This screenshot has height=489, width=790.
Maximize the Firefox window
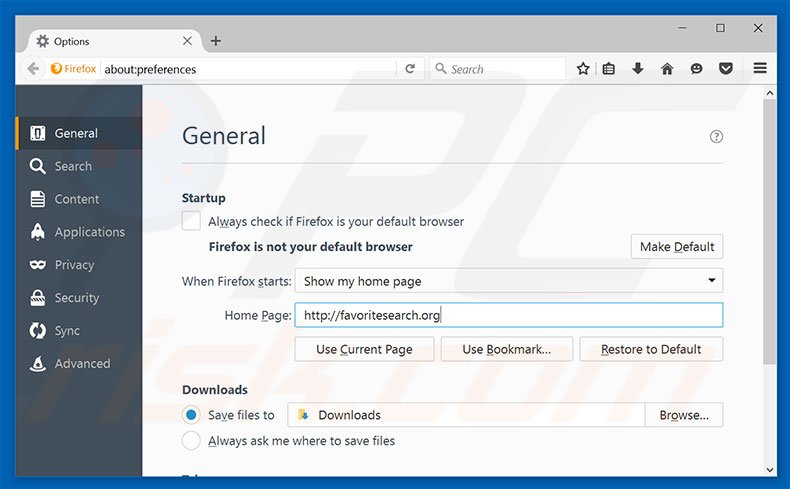pos(720,28)
